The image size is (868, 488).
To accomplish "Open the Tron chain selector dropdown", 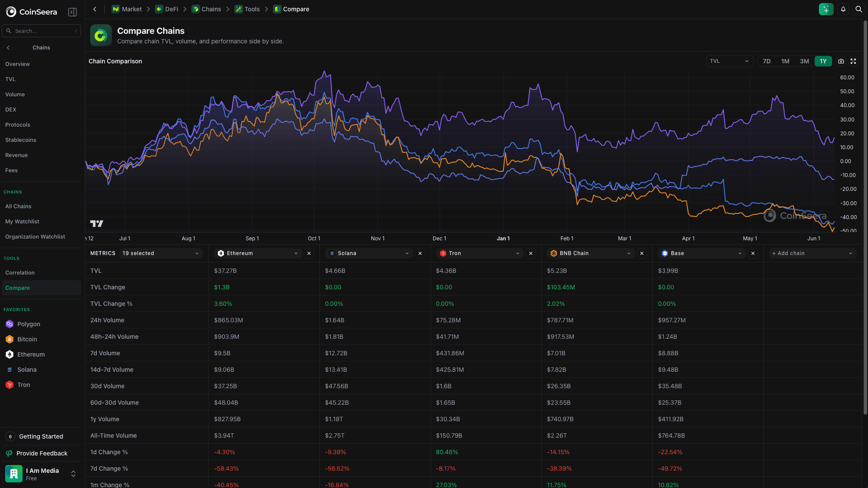I will [x=480, y=253].
